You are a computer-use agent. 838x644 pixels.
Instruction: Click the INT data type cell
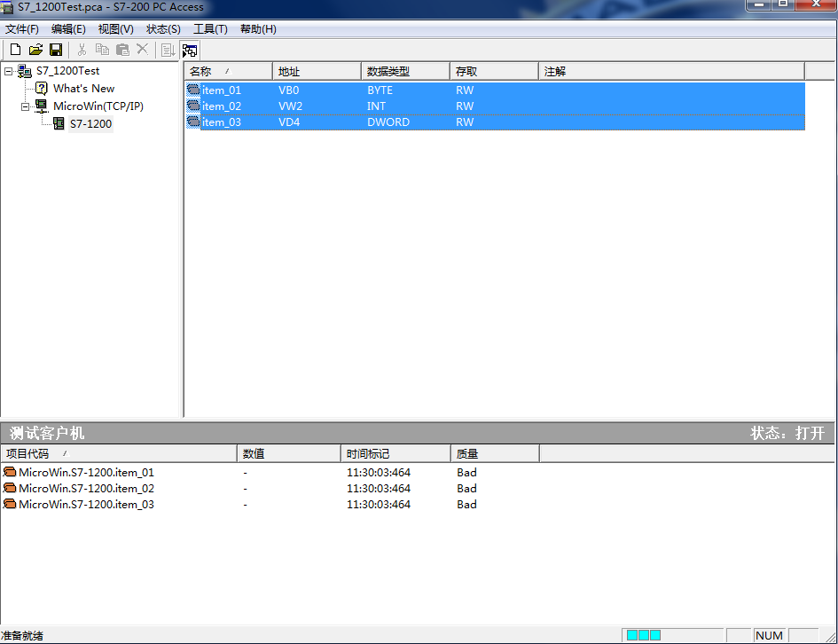[x=376, y=106]
